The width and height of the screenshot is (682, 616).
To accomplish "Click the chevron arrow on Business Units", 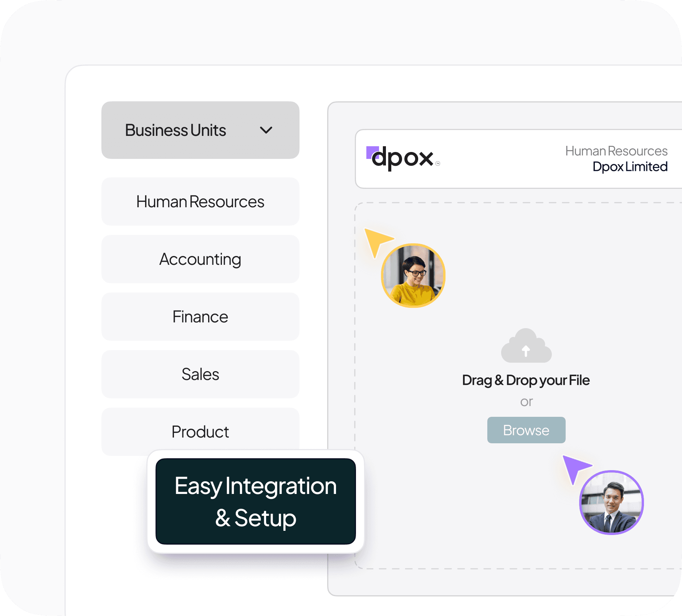I will pos(266,130).
